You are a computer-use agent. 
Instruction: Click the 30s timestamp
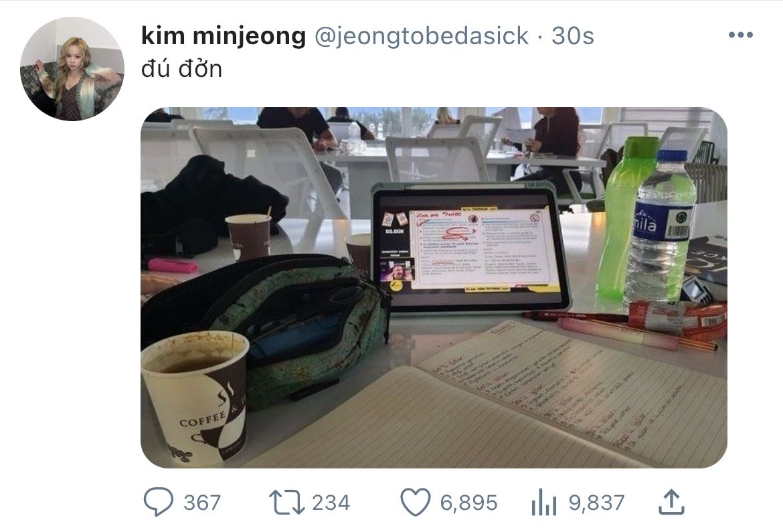point(573,36)
